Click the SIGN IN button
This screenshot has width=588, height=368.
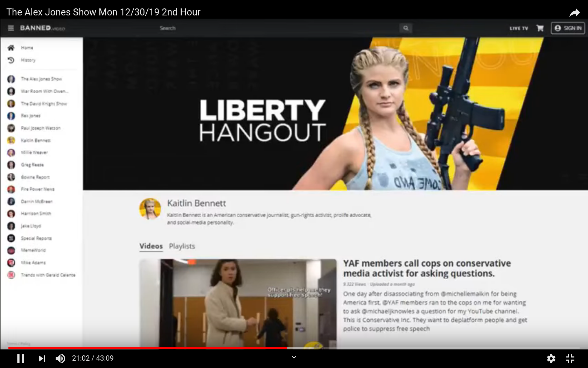568,28
